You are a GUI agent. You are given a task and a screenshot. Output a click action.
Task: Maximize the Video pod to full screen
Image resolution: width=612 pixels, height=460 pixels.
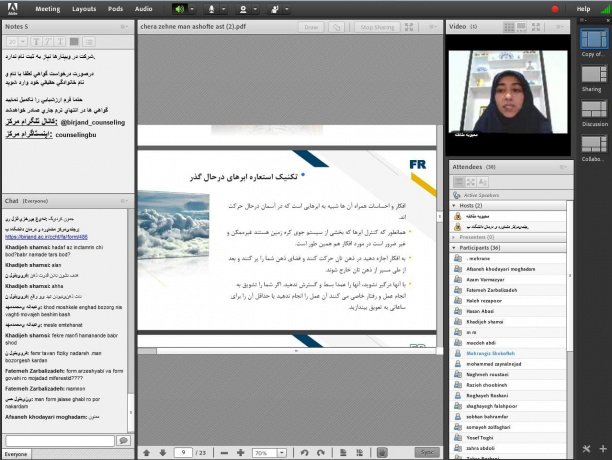[536, 27]
